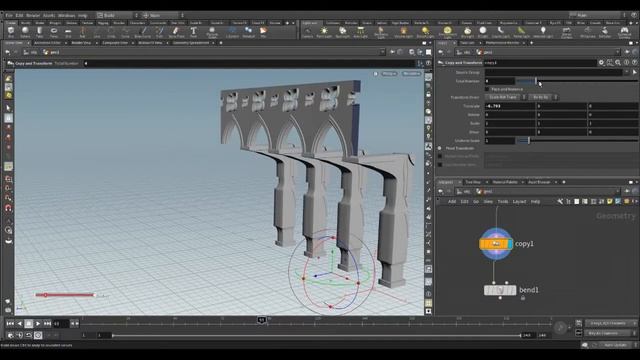Select the Spray Paint shelf tool
This screenshot has height=360, width=640.
(x=176, y=32)
